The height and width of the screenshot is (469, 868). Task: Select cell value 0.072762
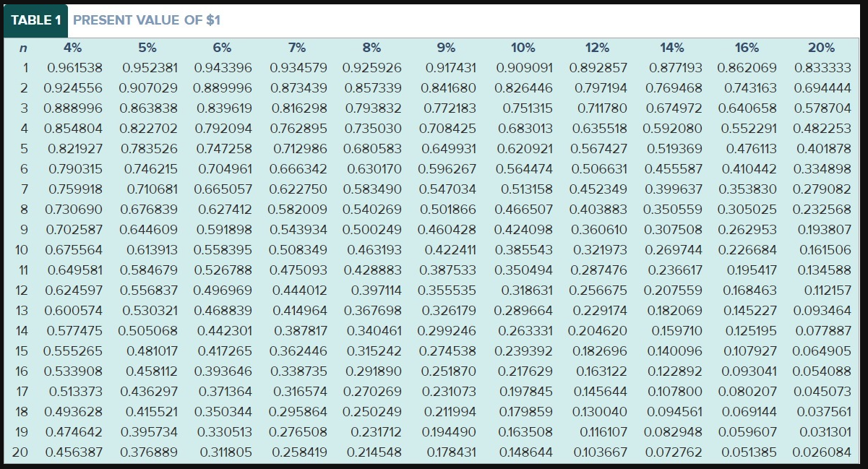pyautogui.click(x=673, y=452)
